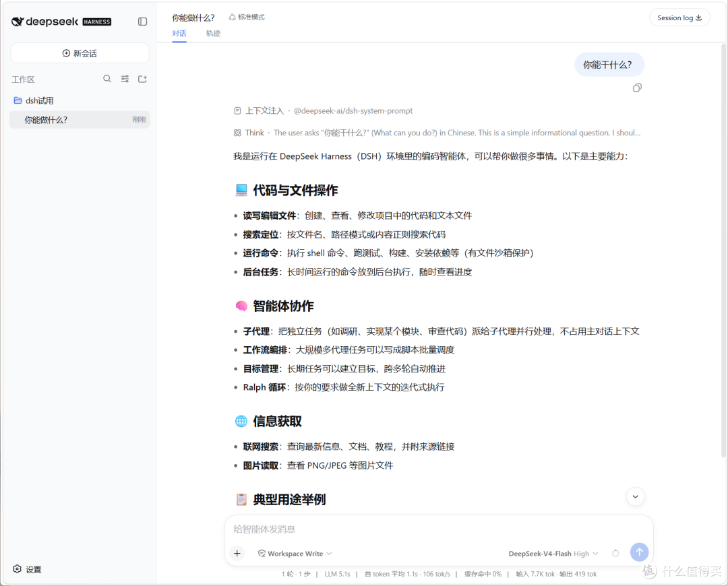Image resolution: width=728 pixels, height=586 pixels.
Task: Click the 1 轮 · 1 步 status entry
Action: [x=296, y=574]
